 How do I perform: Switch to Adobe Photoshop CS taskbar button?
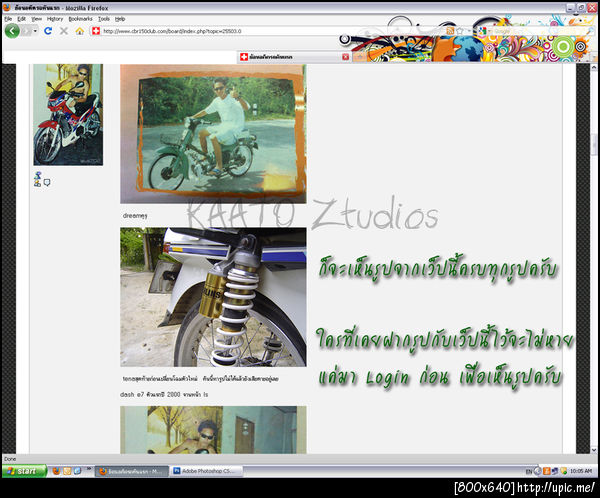pyautogui.click(x=207, y=471)
